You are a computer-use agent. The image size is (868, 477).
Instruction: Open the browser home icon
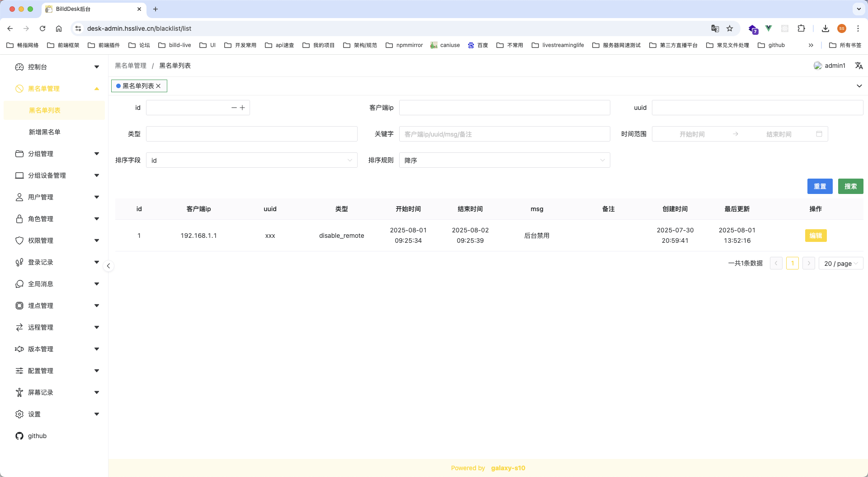59,28
